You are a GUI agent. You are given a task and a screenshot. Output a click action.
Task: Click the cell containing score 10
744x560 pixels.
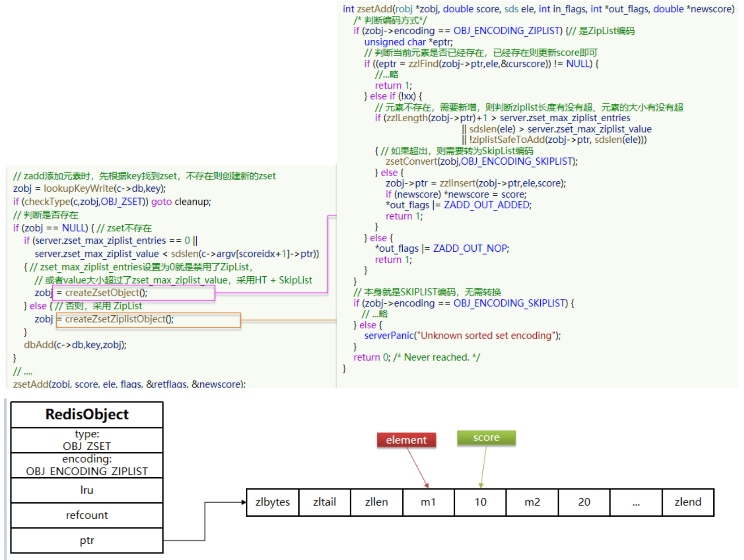480,502
